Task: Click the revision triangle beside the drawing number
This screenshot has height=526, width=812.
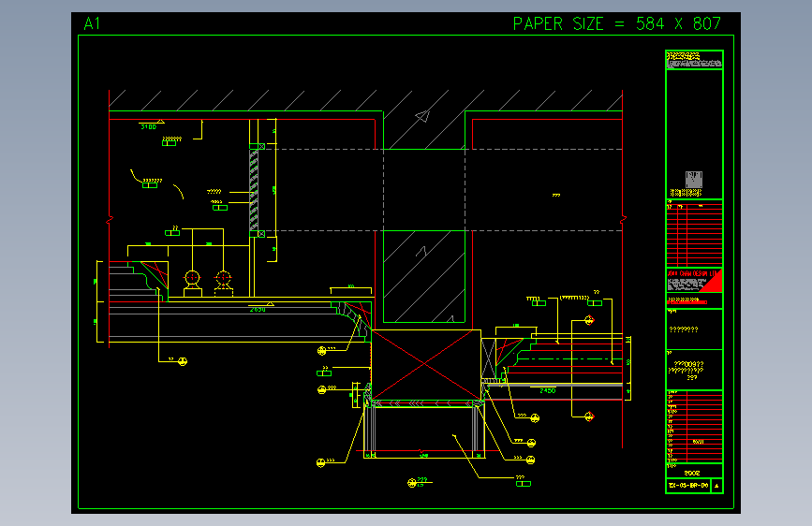Action: point(716,486)
